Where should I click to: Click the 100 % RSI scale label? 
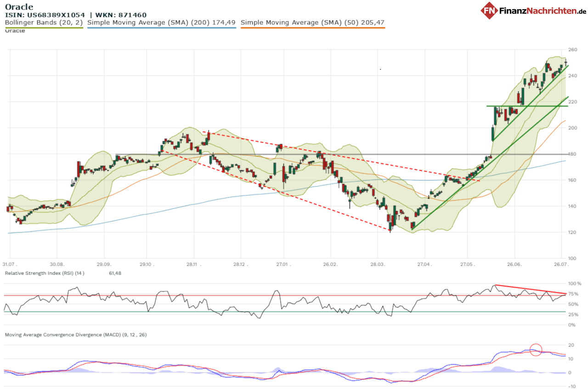(x=575, y=284)
